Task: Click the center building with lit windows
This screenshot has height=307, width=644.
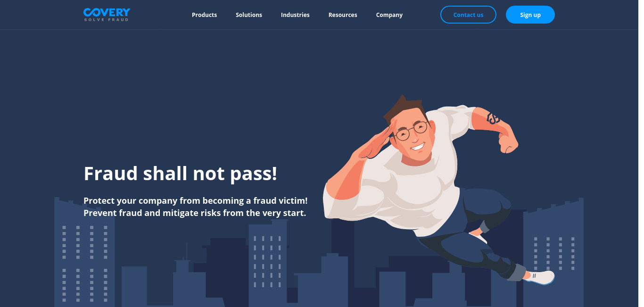Action: (x=267, y=263)
